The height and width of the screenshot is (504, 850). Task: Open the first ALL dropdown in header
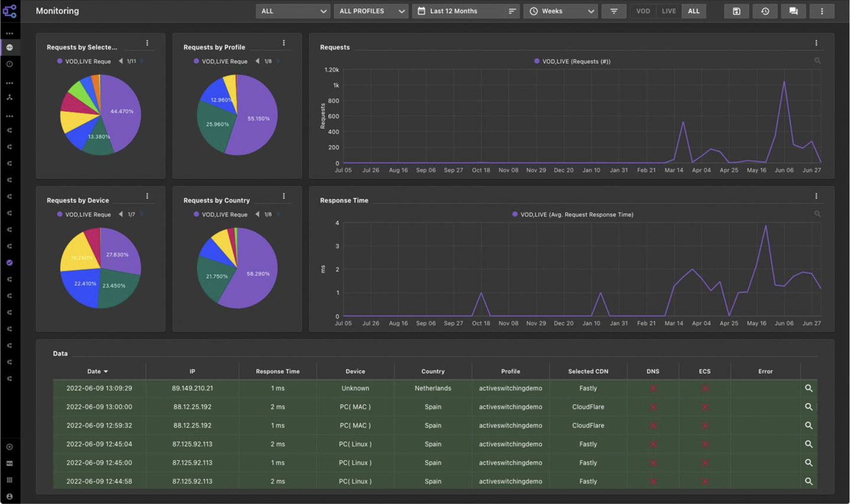click(293, 11)
